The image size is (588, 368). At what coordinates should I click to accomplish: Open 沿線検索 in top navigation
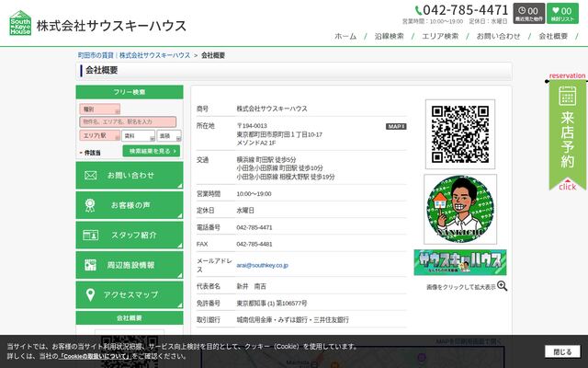tap(389, 36)
